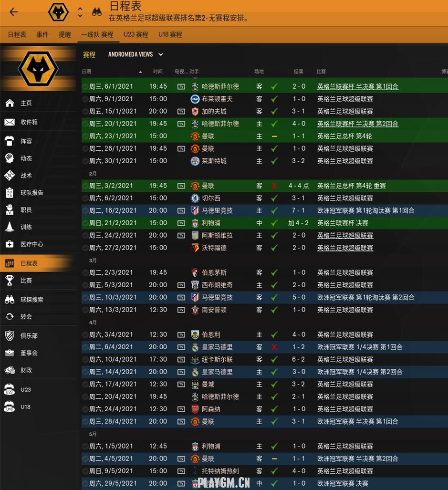Sort by the 日期 date column header
Viewport: 448px width, 490px height.
(87, 72)
